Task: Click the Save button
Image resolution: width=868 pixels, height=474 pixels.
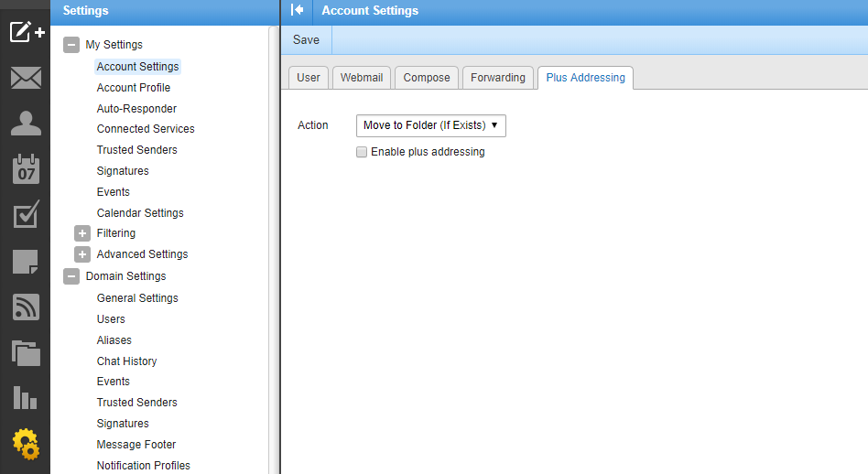Action: point(306,39)
